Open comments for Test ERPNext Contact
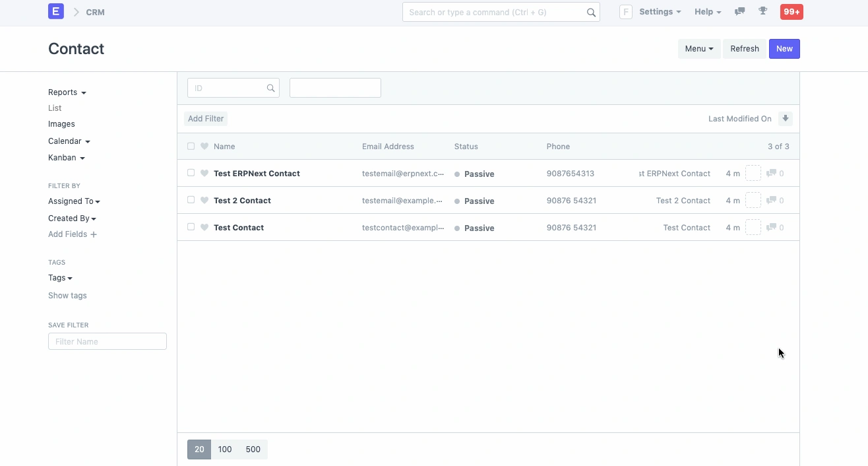 click(773, 173)
